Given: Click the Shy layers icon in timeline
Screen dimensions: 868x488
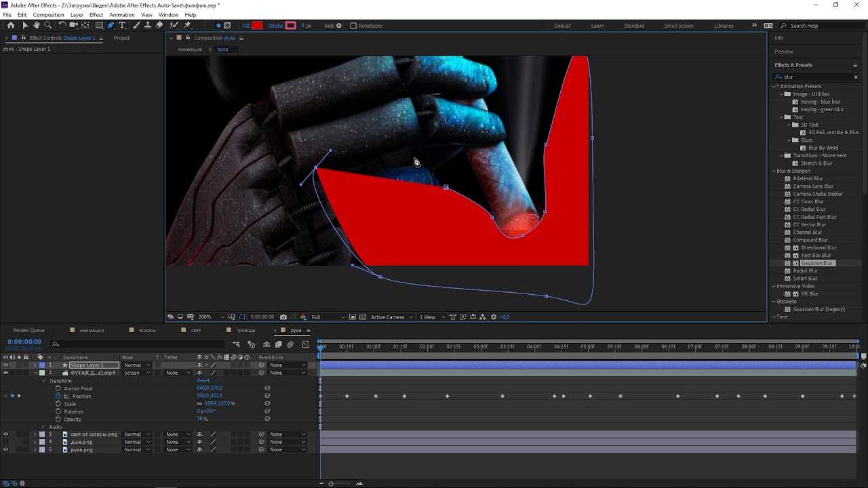Looking at the screenshot, I should click(267, 344).
